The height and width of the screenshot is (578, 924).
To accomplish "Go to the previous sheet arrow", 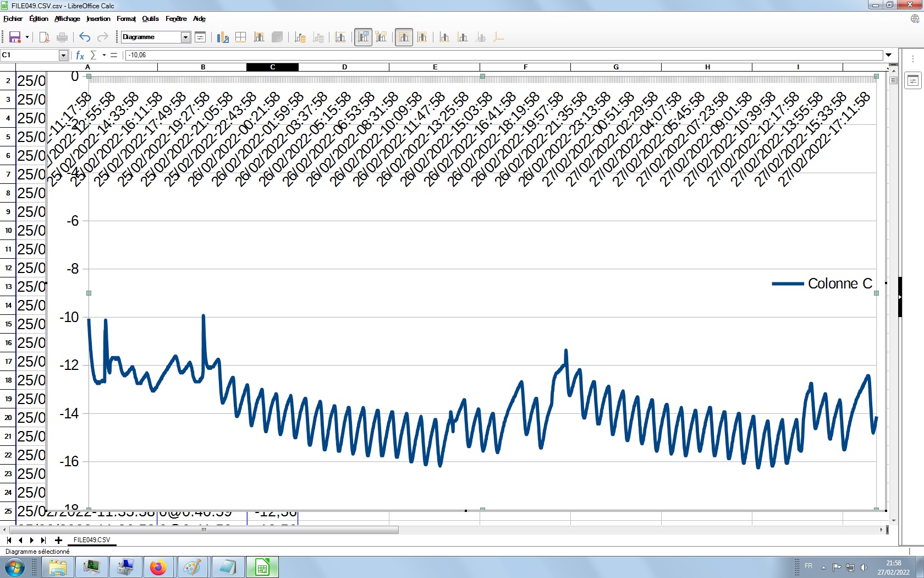I will (x=20, y=540).
